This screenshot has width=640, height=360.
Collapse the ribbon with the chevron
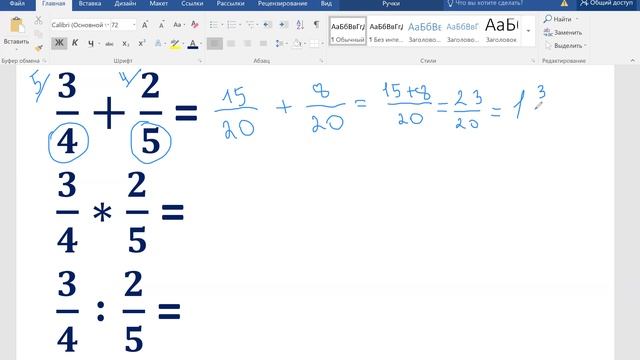633,60
